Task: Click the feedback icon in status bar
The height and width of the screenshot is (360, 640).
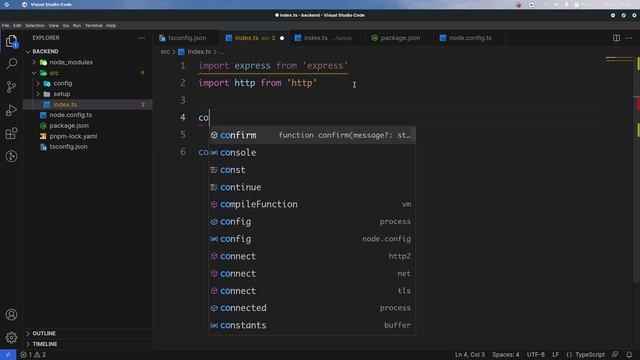Action: [x=615, y=355]
